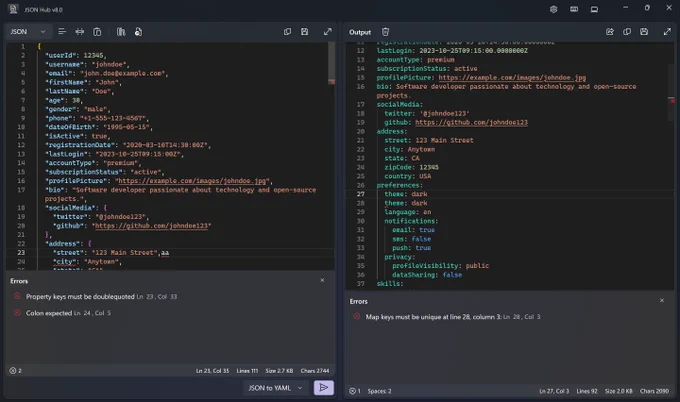Open the JSON to YAML conversion dropdown
Viewport: 680px width, 402px height.
pyautogui.click(x=275, y=388)
